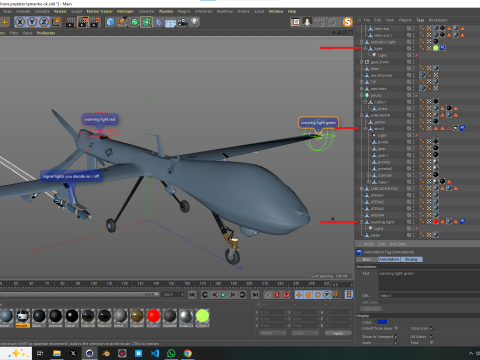480x360 pixels.
Task: Toggle All Views checkbox
Action: (x=432, y=337)
